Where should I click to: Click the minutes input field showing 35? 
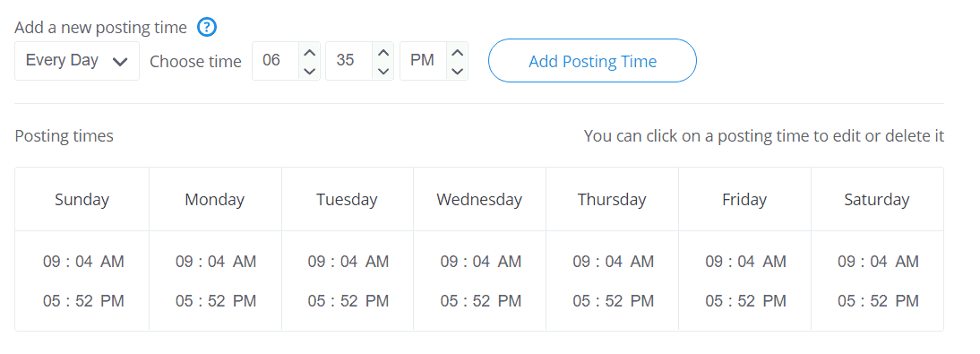(x=349, y=61)
